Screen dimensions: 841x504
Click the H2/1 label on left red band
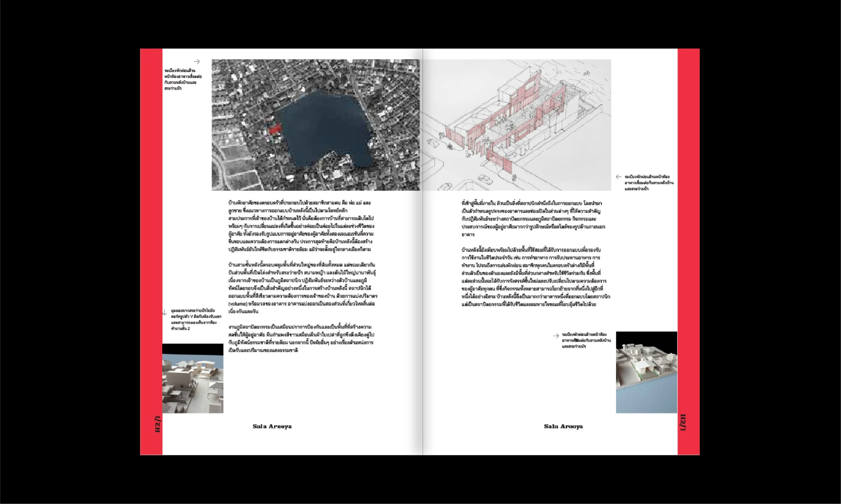[x=157, y=424]
